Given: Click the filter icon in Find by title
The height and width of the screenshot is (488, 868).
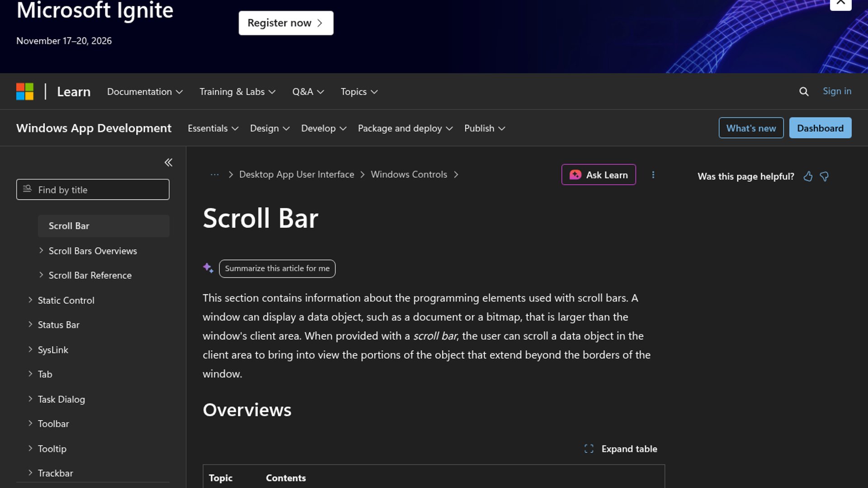Looking at the screenshot, I should click(x=28, y=189).
